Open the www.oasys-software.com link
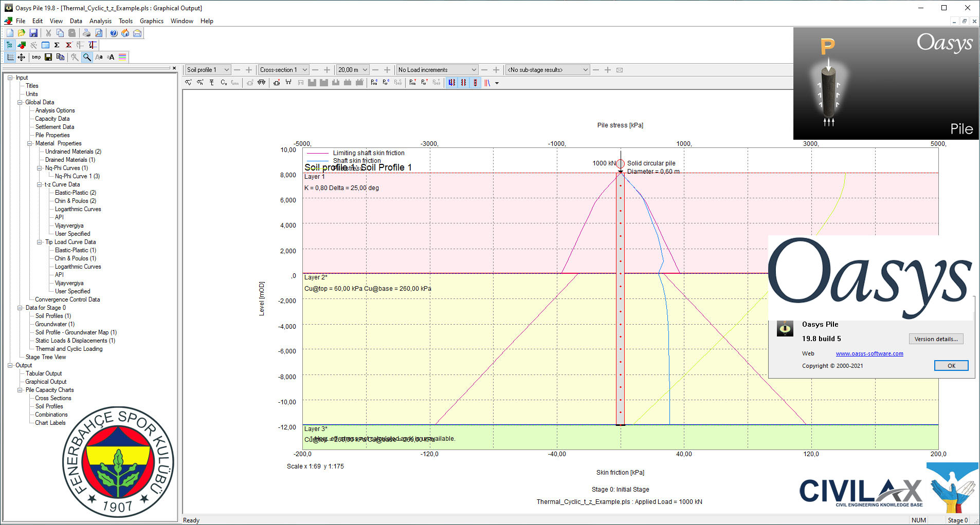This screenshot has height=525, width=980. 869,353
